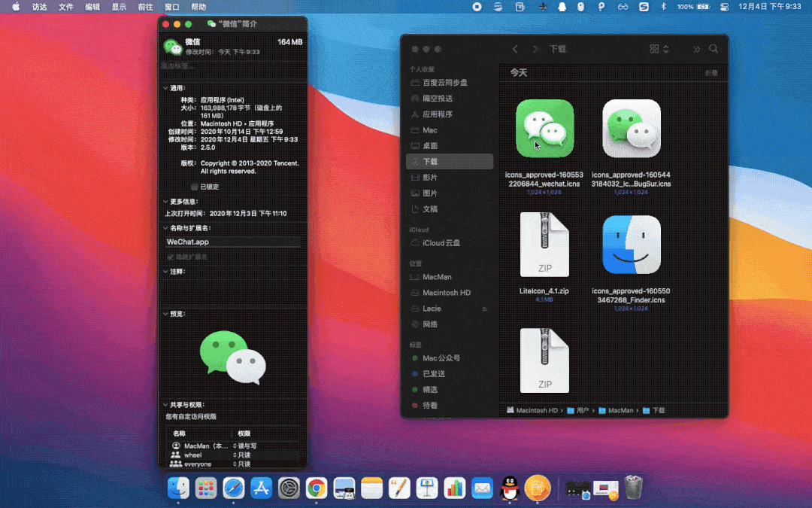Collapse the 共享与权限 section
This screenshot has width=812, height=508.
coord(165,405)
